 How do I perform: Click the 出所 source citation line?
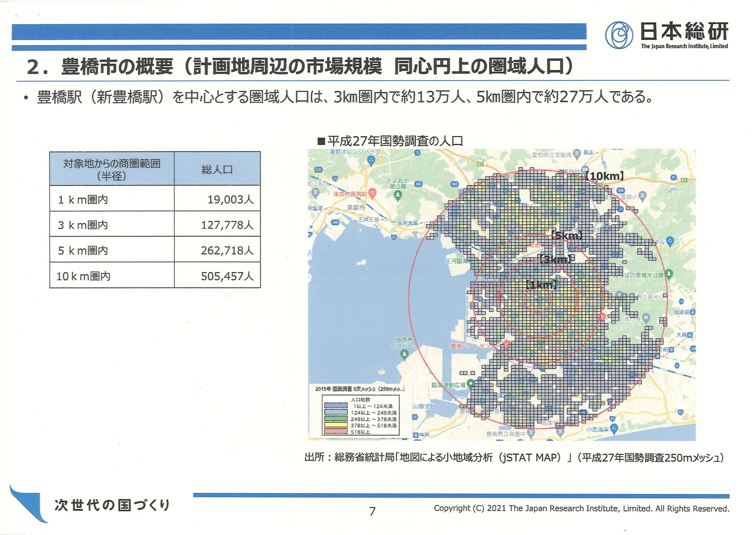[514, 457]
